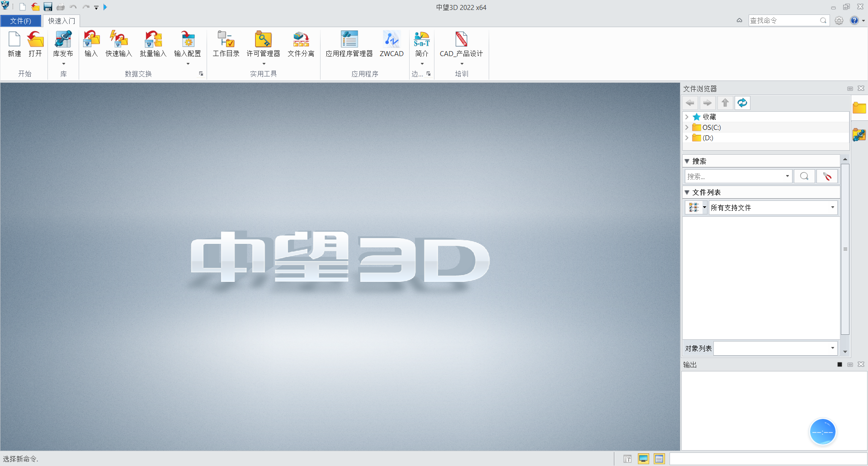
Task: Refresh the file browser listing
Action: coord(742,103)
